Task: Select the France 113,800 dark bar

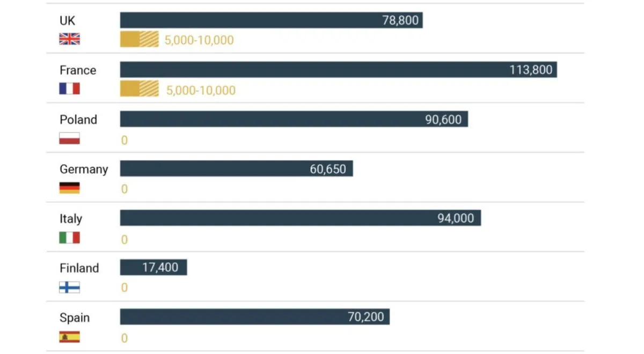Action: (338, 70)
